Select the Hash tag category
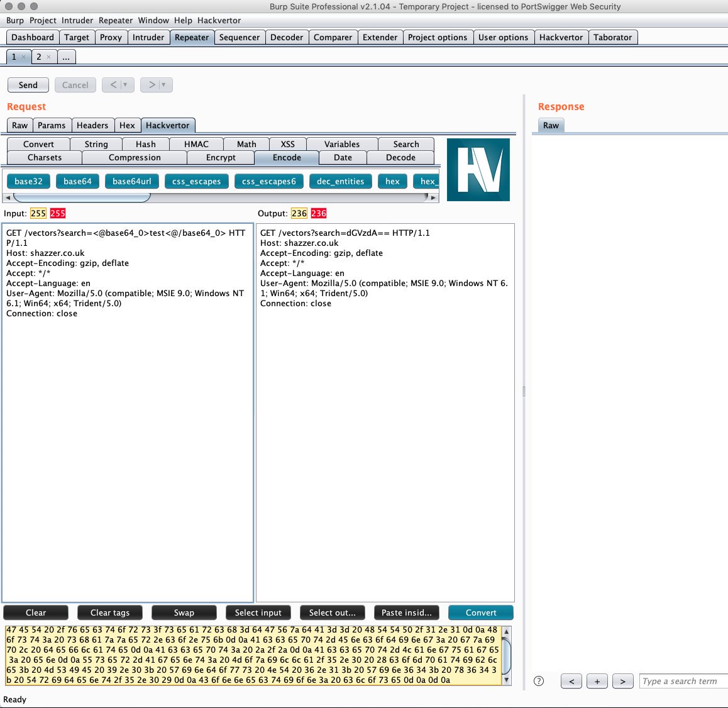This screenshot has width=728, height=708. pos(146,144)
